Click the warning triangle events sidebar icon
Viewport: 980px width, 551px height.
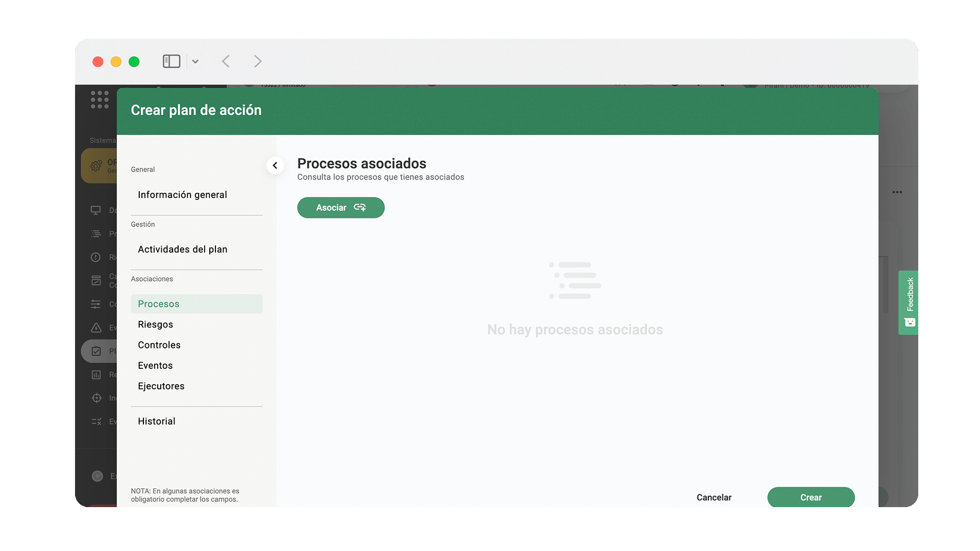tap(96, 328)
